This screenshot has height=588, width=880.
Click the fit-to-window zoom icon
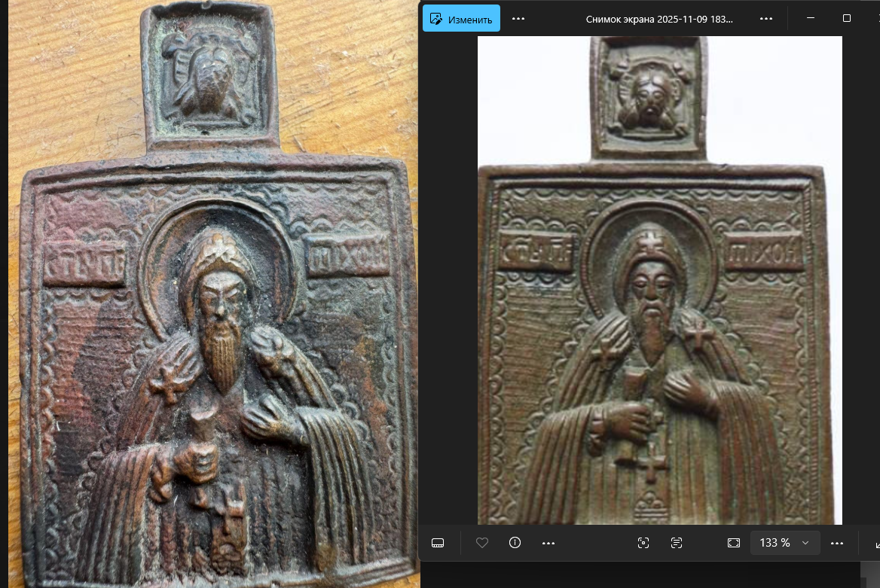coord(734,543)
